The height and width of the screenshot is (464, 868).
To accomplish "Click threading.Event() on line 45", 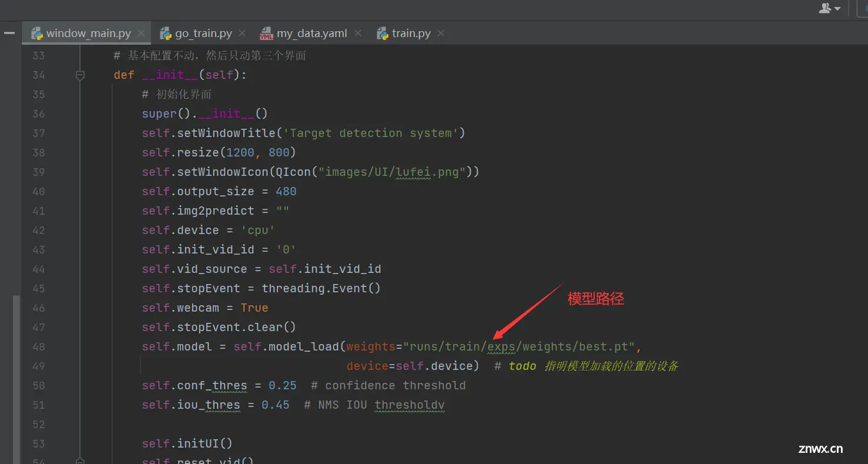I will pos(321,288).
